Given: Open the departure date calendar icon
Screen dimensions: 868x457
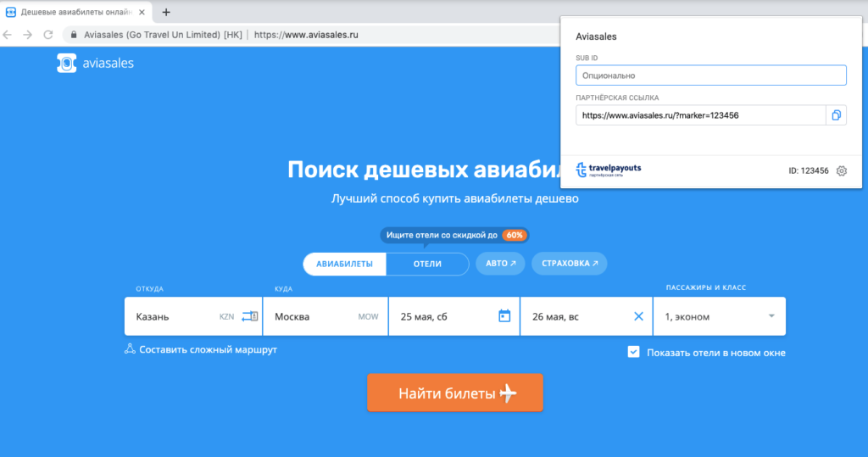Looking at the screenshot, I should coord(504,316).
